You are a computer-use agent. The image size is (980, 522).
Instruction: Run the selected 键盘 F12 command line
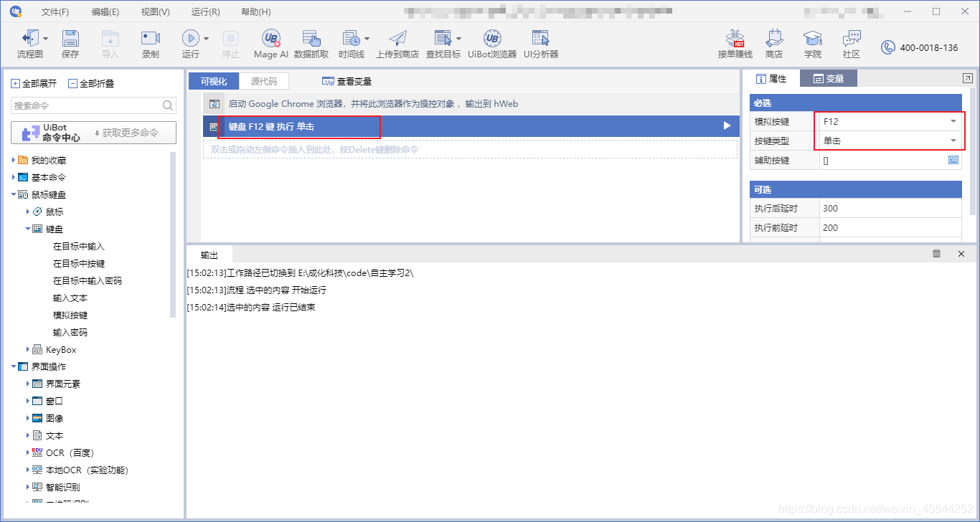[727, 126]
